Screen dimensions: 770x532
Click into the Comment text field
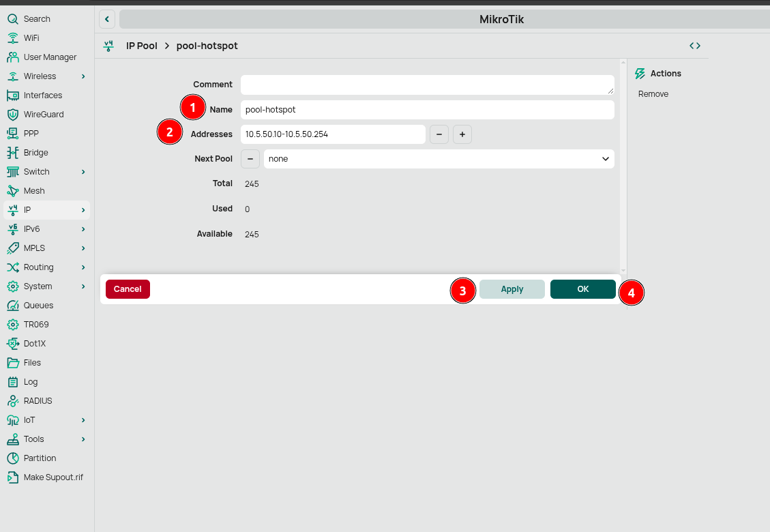pos(426,85)
